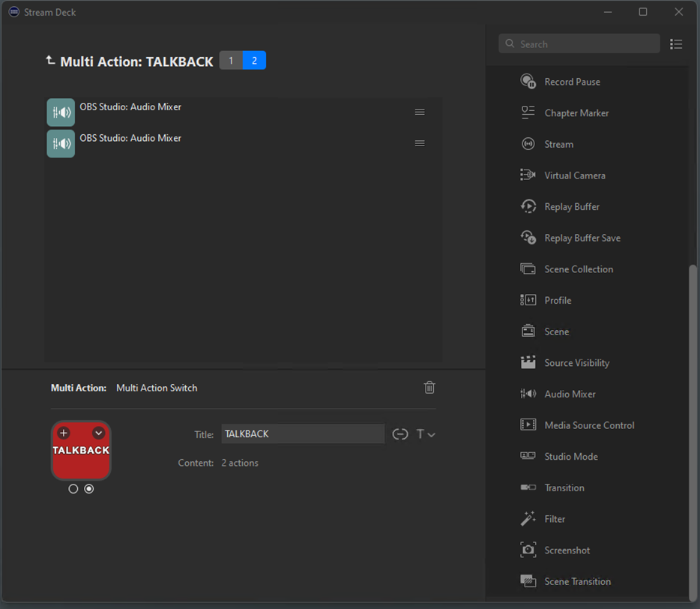Select the Chapter Marker action icon
Image resolution: width=700 pixels, height=609 pixels.
tap(528, 113)
